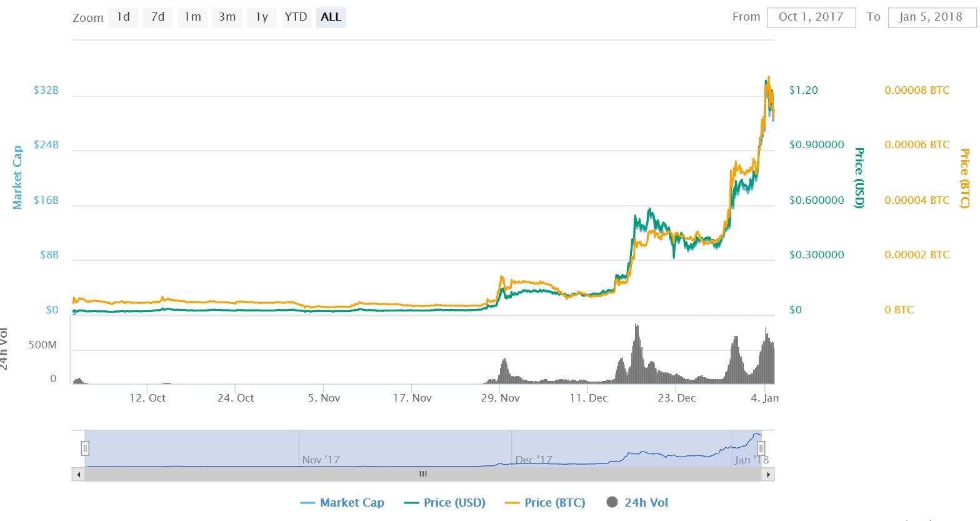Click the $0.300000 price axis label

point(817,255)
